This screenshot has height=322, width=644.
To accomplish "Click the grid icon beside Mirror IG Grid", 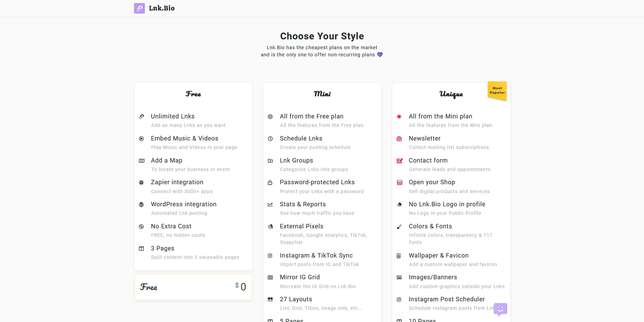I will (x=270, y=278).
